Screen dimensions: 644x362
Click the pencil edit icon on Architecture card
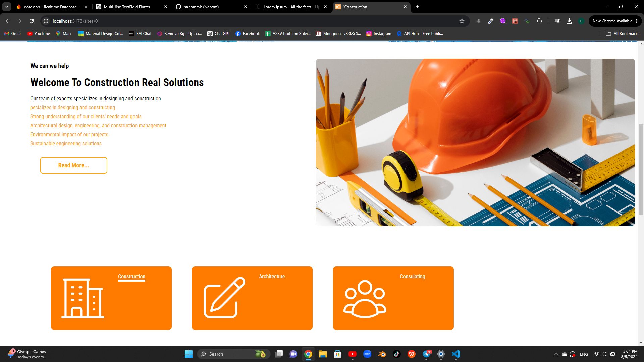coord(224,297)
